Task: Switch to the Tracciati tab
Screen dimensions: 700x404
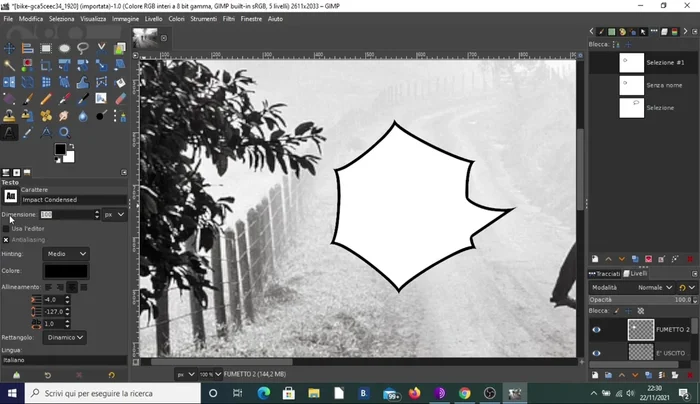Action: click(x=607, y=273)
